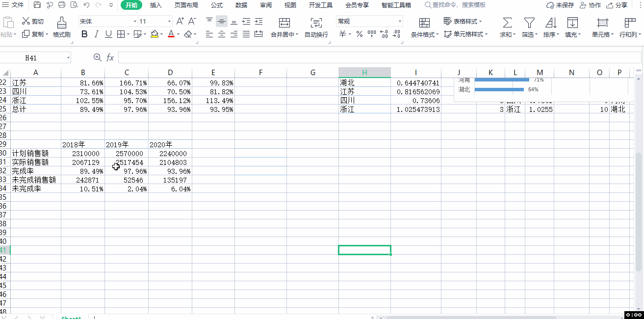Click the 协作 collaborate button
The image size is (644, 319).
click(590, 5)
